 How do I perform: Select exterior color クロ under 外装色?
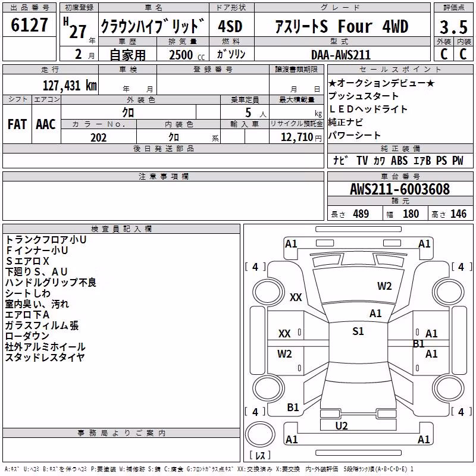pos(128,112)
